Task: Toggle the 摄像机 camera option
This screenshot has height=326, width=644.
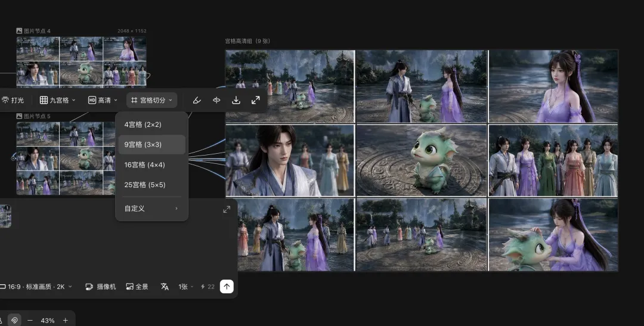Action: click(100, 287)
